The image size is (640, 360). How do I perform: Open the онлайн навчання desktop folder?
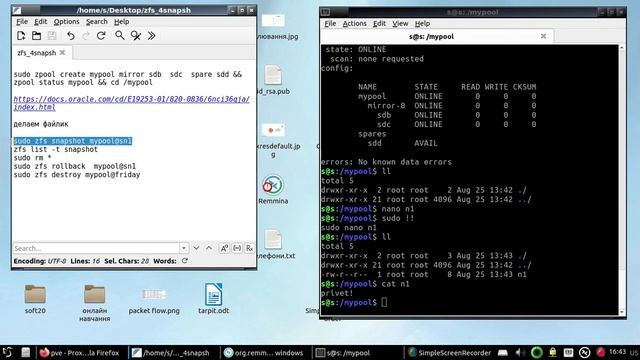coord(94,303)
